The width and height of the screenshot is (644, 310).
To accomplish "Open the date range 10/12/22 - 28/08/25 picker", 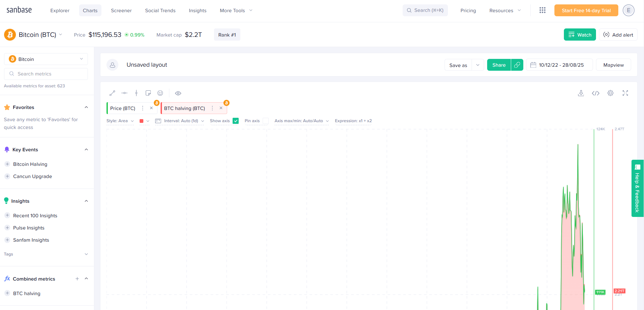I will click(559, 65).
